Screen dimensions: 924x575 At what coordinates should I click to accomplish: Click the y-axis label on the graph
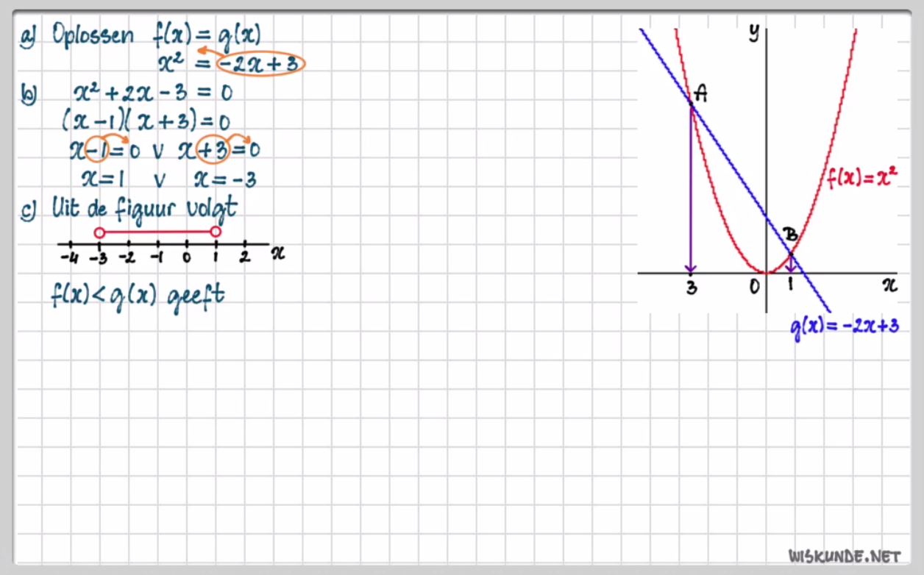pos(754,32)
